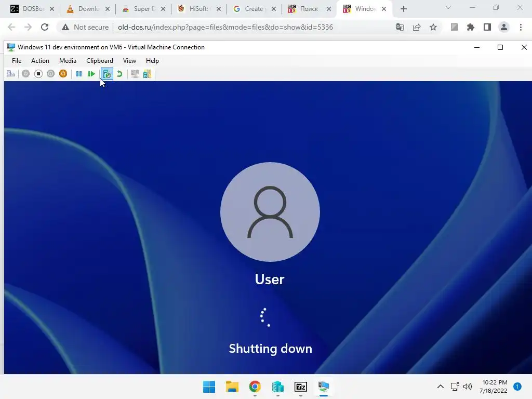The image size is (532, 399).
Task: Click the User avatar picture
Action: point(270,212)
